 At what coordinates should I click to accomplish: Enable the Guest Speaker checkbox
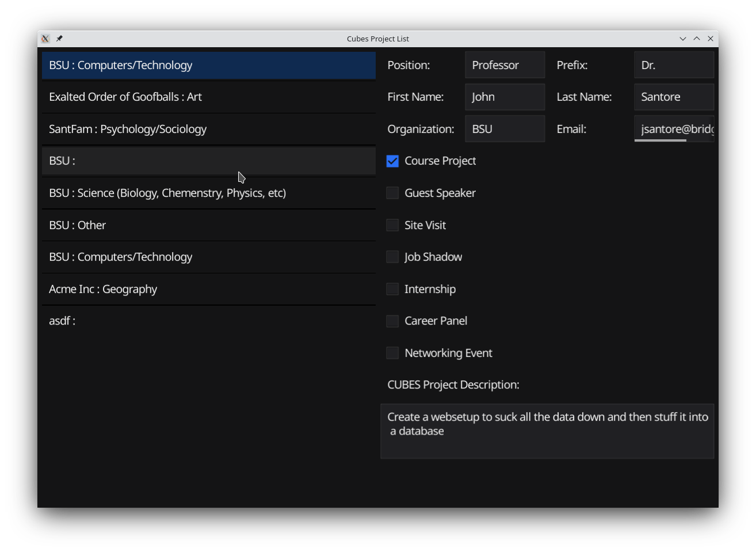392,193
